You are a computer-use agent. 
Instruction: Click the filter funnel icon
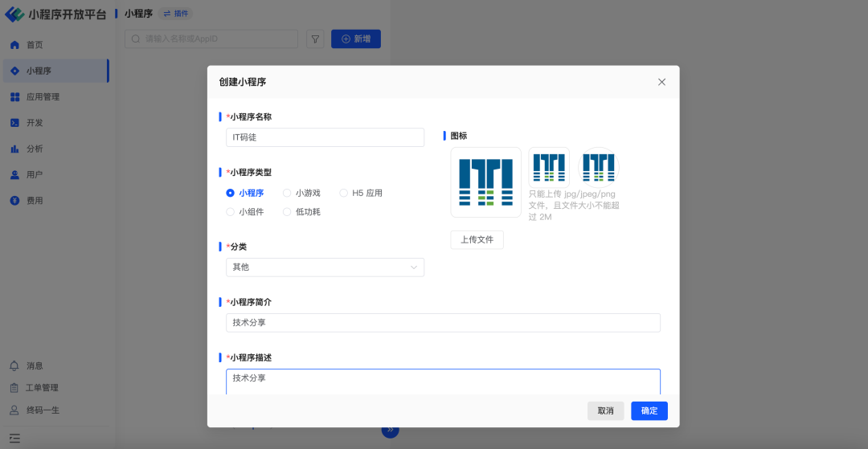point(315,39)
